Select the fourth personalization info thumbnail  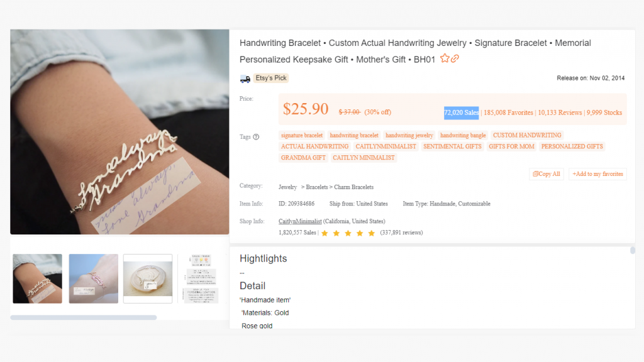(x=200, y=278)
